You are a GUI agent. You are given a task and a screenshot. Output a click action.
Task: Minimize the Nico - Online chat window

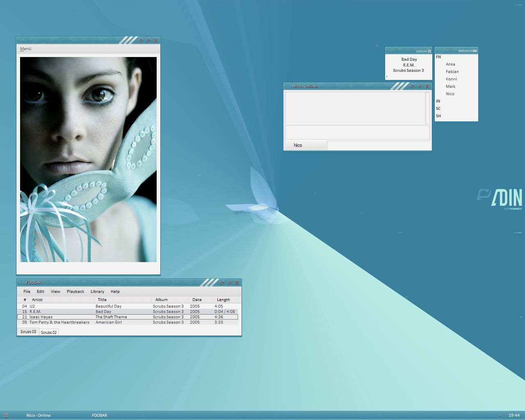click(x=412, y=86)
